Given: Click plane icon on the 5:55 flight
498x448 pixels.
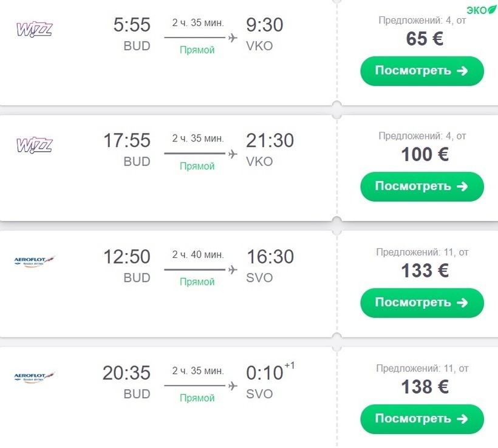Looking at the screenshot, I should [232, 38].
